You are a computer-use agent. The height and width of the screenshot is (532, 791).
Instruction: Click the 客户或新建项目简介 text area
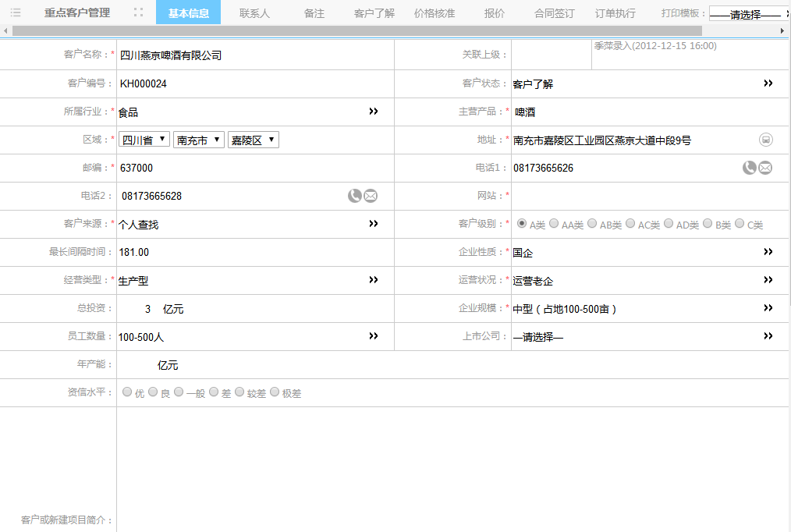click(453, 470)
